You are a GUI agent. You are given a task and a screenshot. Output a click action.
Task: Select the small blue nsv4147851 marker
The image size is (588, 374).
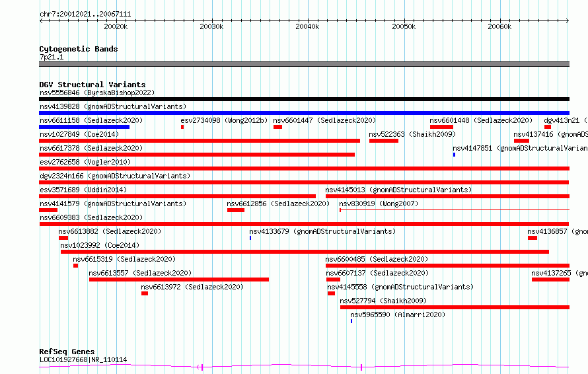[x=454, y=155]
